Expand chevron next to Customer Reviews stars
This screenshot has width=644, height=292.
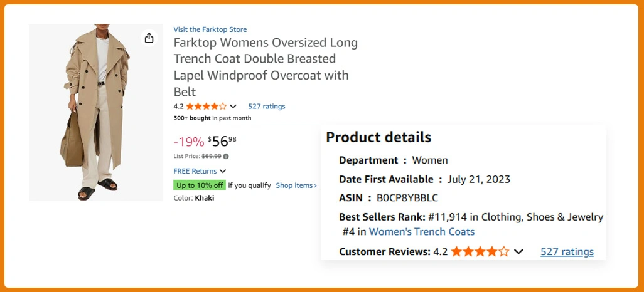tap(518, 252)
